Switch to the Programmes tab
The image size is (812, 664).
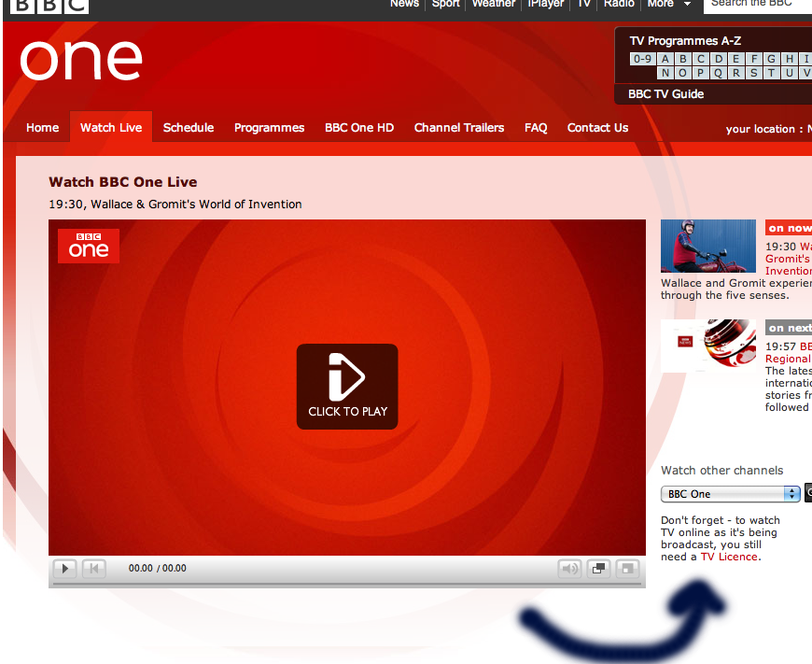[x=269, y=128]
